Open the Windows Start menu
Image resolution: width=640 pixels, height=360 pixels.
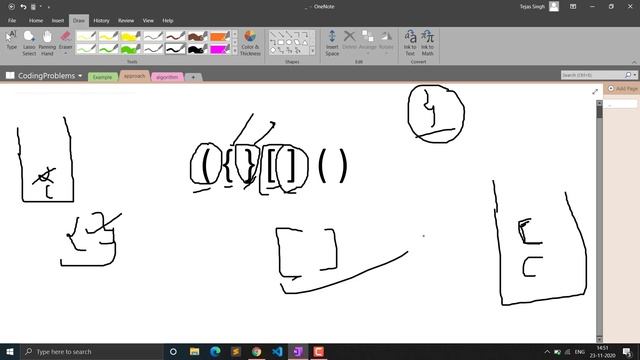pyautogui.click(x=10, y=351)
